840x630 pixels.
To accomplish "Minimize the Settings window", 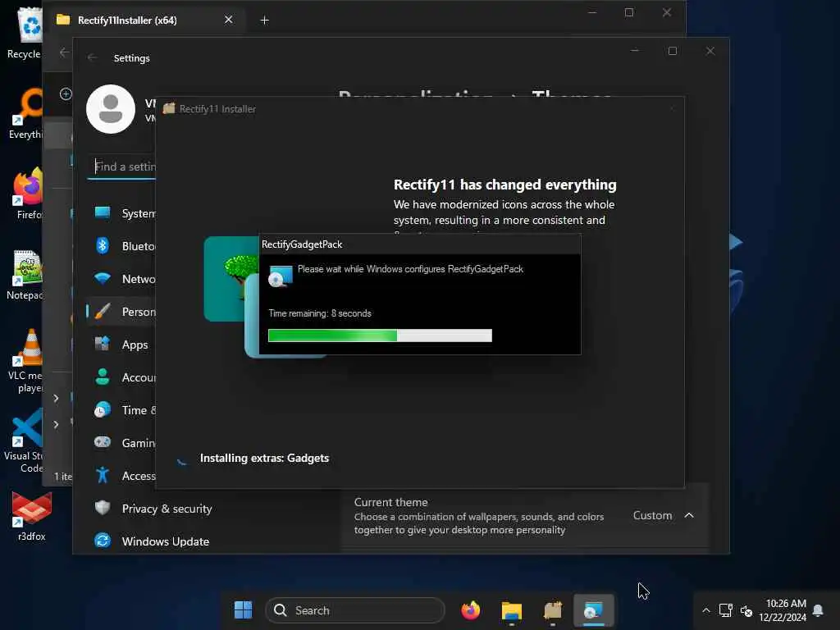I will [x=635, y=51].
